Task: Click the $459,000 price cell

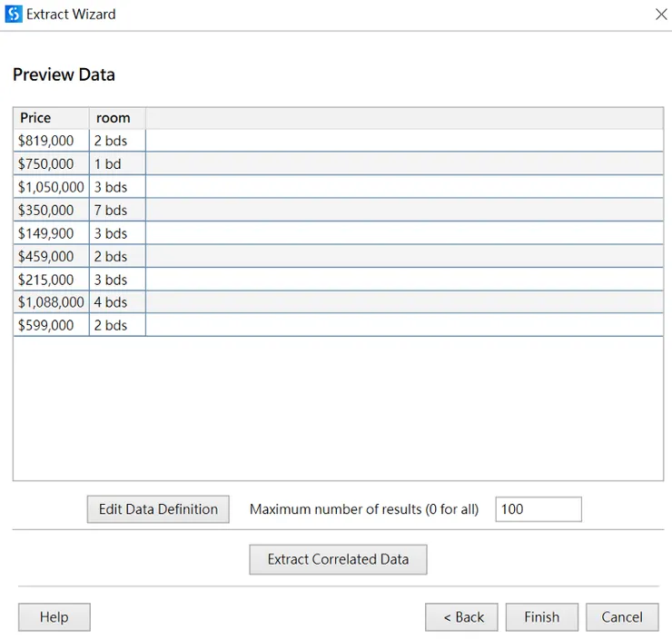Action: [x=51, y=256]
